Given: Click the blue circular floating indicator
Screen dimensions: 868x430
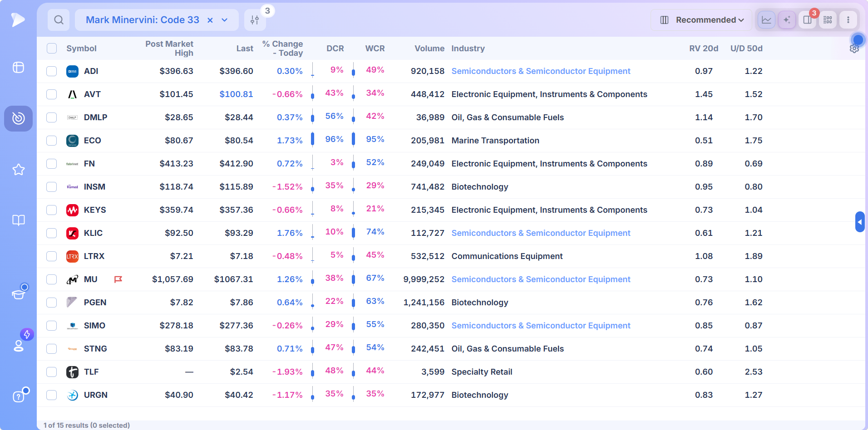Looking at the screenshot, I should coord(858,40).
